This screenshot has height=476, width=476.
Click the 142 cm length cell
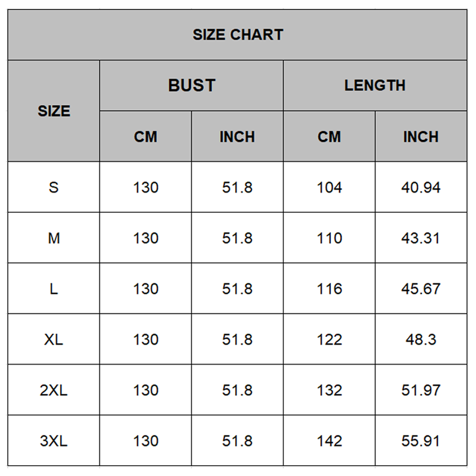click(329, 441)
